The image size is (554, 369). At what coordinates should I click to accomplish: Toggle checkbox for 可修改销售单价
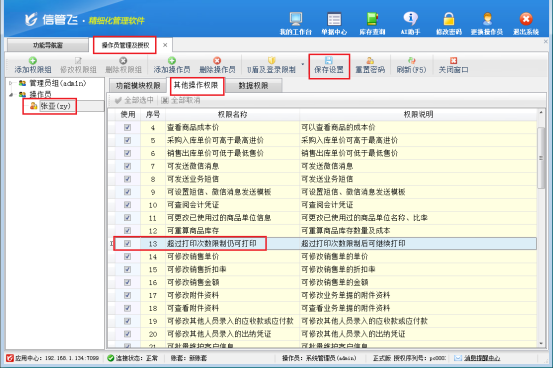tap(128, 256)
